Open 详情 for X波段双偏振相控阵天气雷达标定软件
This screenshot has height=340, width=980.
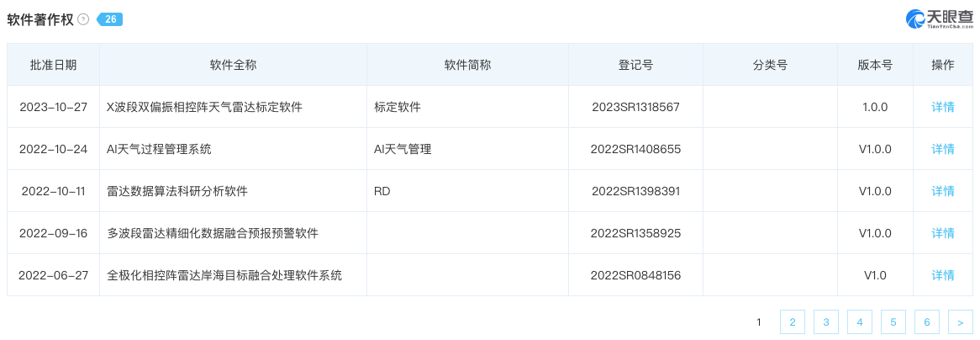(943, 107)
